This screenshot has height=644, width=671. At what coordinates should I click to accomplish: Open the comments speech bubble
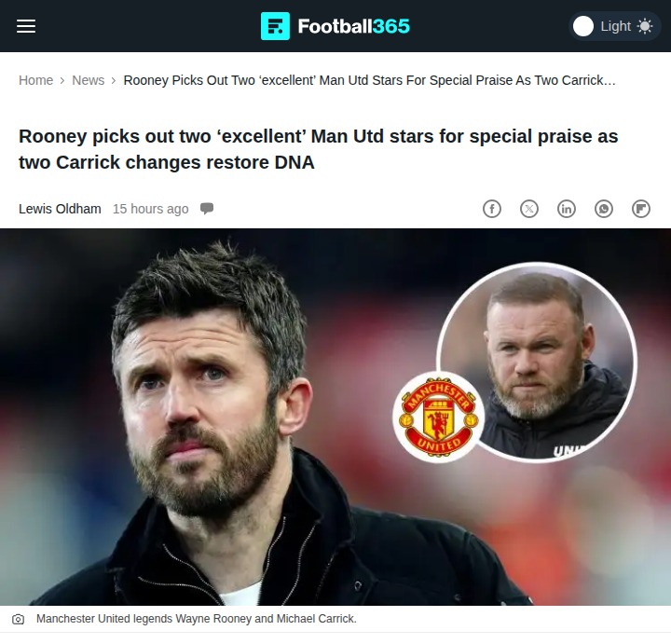pos(207,209)
